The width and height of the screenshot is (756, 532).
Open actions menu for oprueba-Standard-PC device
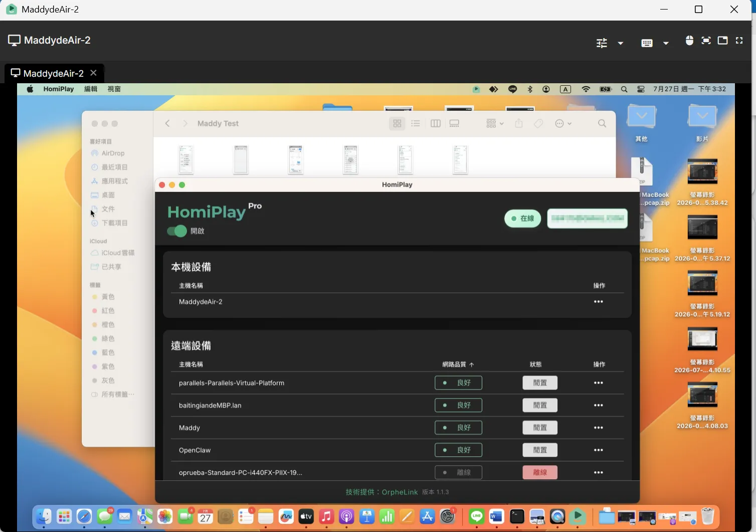(x=599, y=472)
